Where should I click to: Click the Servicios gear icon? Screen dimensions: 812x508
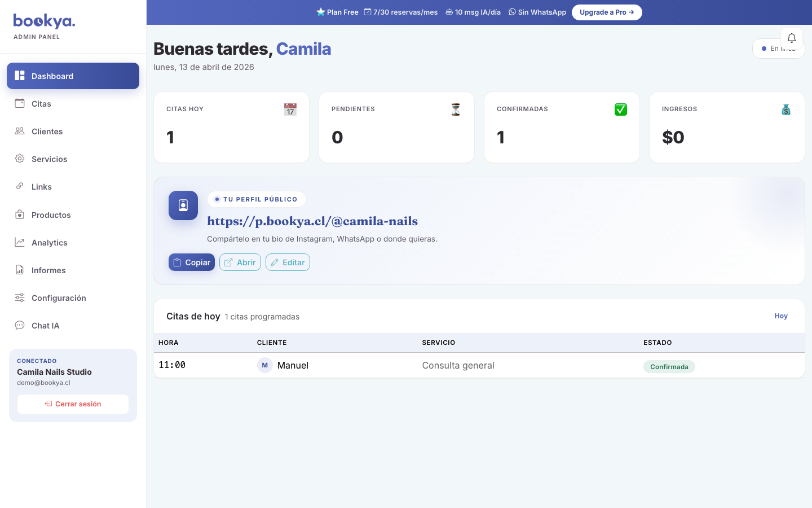pyautogui.click(x=20, y=159)
